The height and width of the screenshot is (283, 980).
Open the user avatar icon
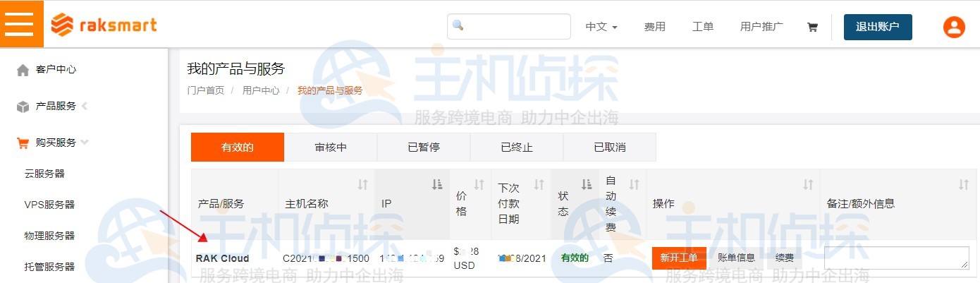point(954,27)
